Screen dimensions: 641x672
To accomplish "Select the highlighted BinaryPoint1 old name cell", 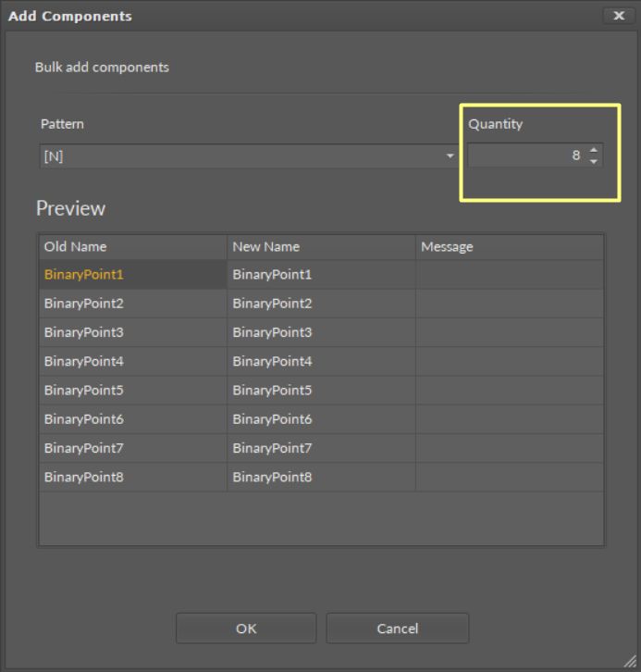I will point(132,275).
